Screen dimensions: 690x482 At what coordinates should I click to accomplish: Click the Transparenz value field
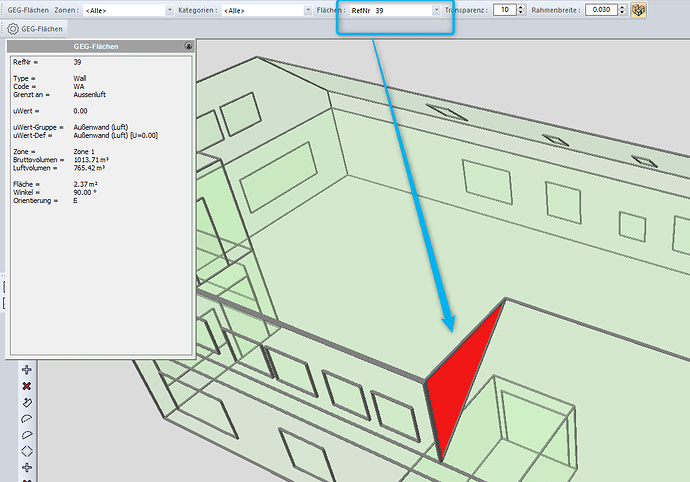coord(507,10)
